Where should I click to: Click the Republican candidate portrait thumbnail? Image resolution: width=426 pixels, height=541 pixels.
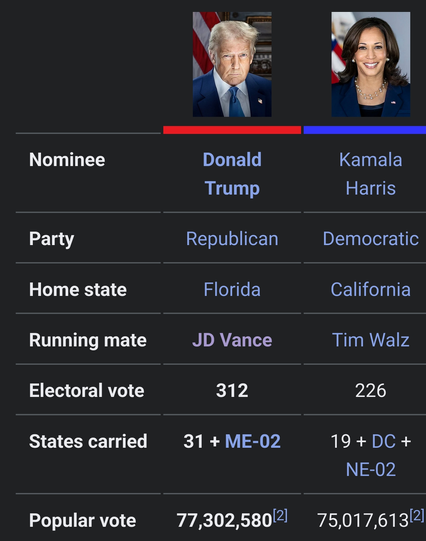click(232, 64)
